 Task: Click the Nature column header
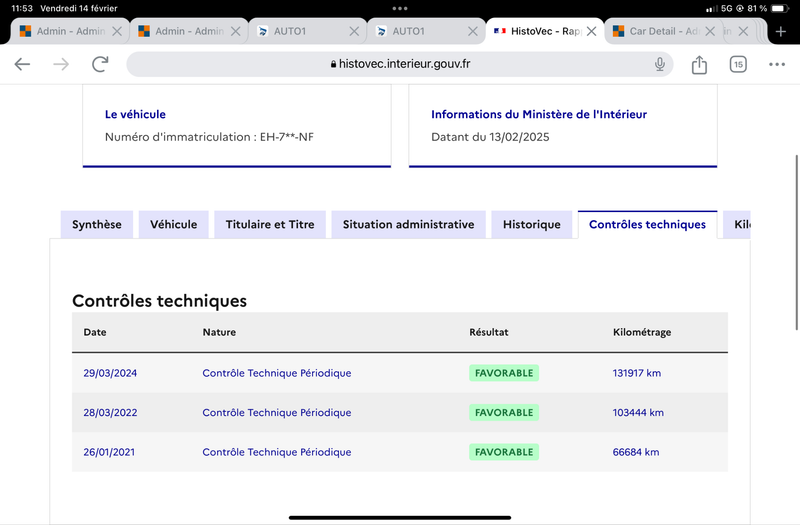219,332
